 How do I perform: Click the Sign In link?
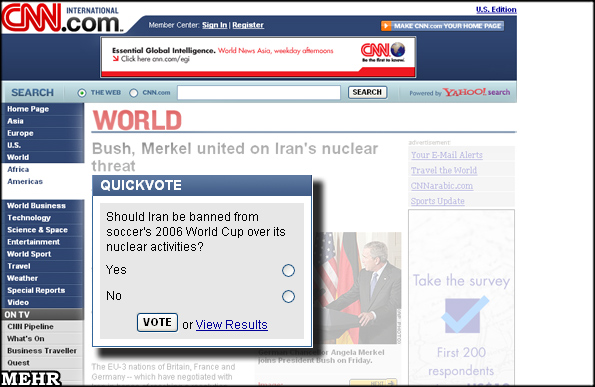pyautogui.click(x=214, y=25)
